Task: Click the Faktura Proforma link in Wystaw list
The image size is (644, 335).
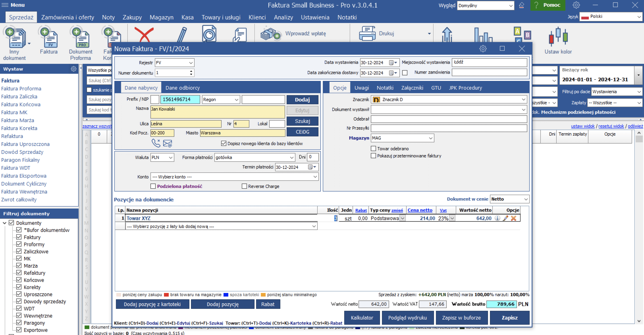Action: (21, 89)
